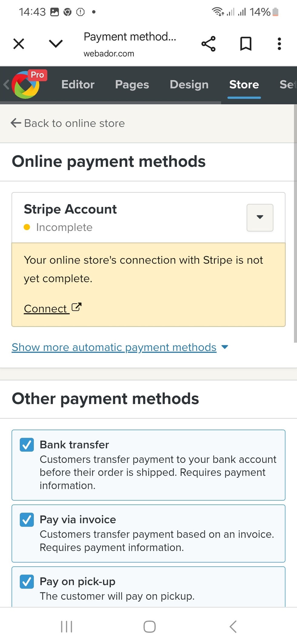This screenshot has height=644, width=297.
Task: Open the external link icon next to Connect
Action: (76, 307)
